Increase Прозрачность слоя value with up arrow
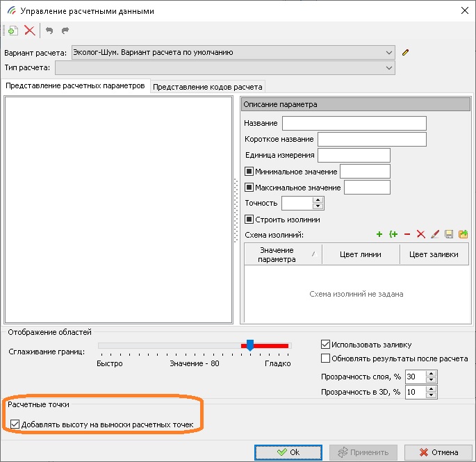This screenshot has width=476, height=462. [432, 373]
